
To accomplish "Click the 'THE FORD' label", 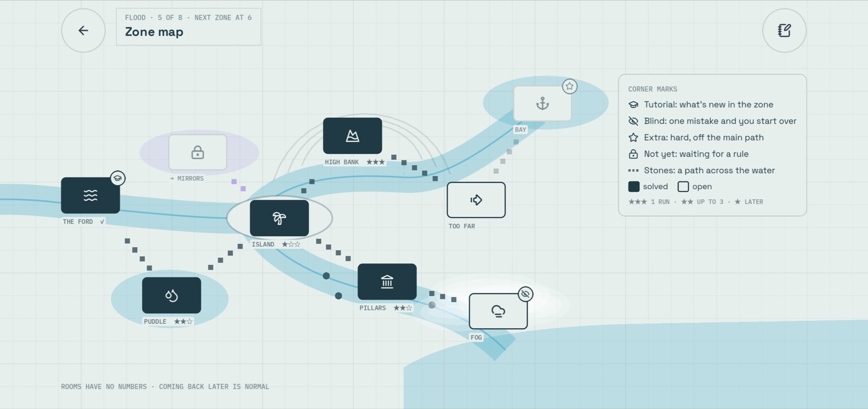I will 78,222.
